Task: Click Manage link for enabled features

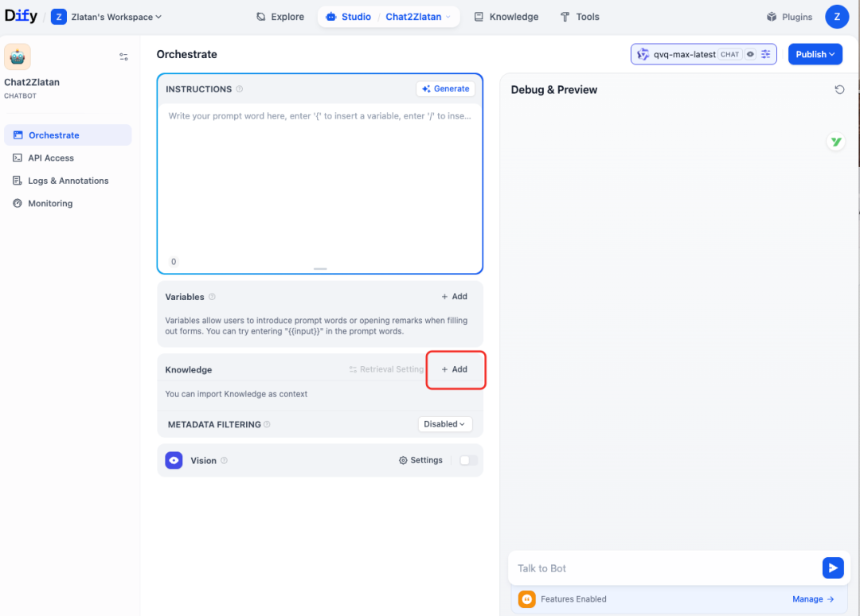Action: point(812,599)
